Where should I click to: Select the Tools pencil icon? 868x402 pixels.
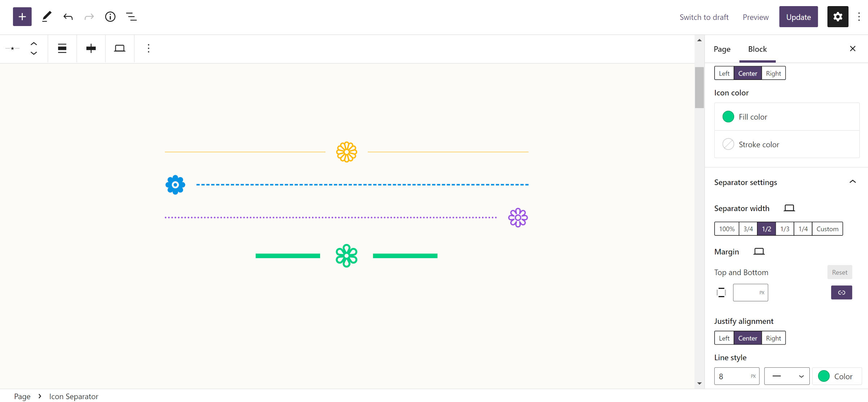[46, 17]
